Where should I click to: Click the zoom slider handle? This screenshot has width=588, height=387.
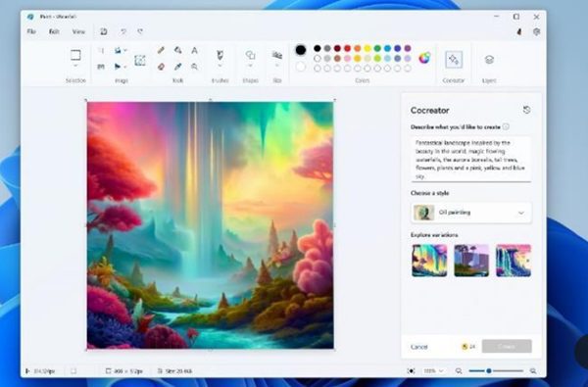point(489,371)
